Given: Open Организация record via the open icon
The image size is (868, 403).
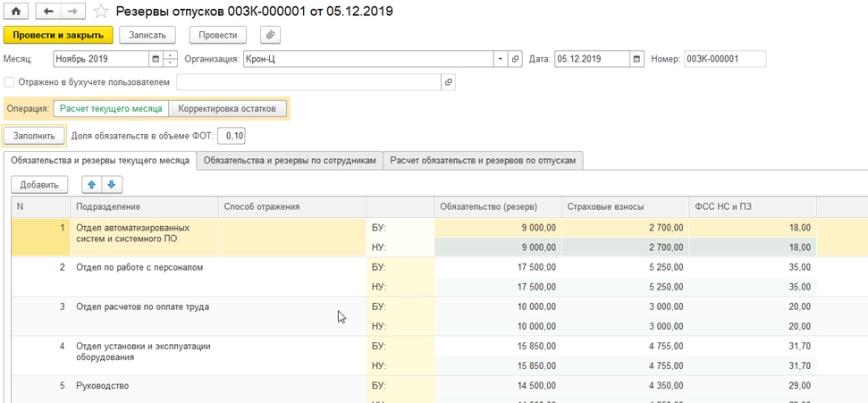Looking at the screenshot, I should click(x=516, y=59).
